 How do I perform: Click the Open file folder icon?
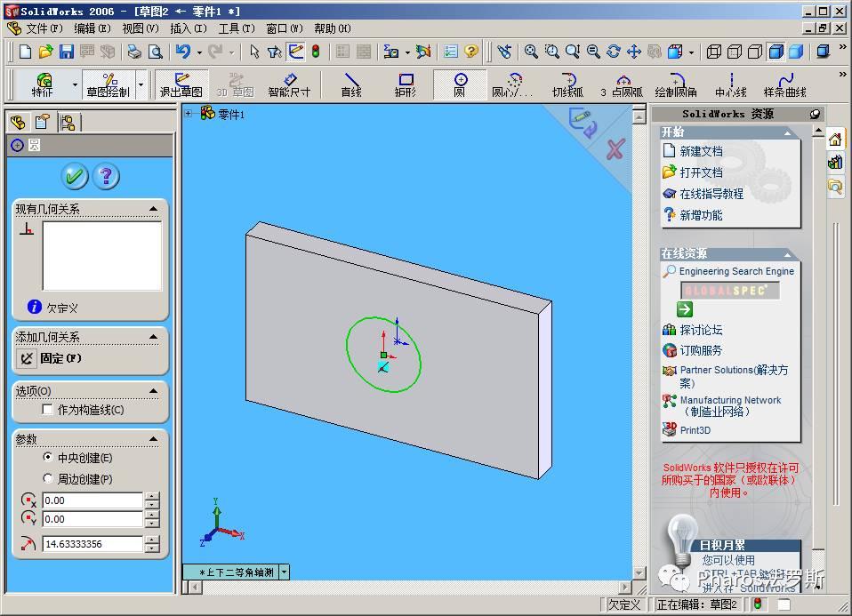tap(45, 52)
